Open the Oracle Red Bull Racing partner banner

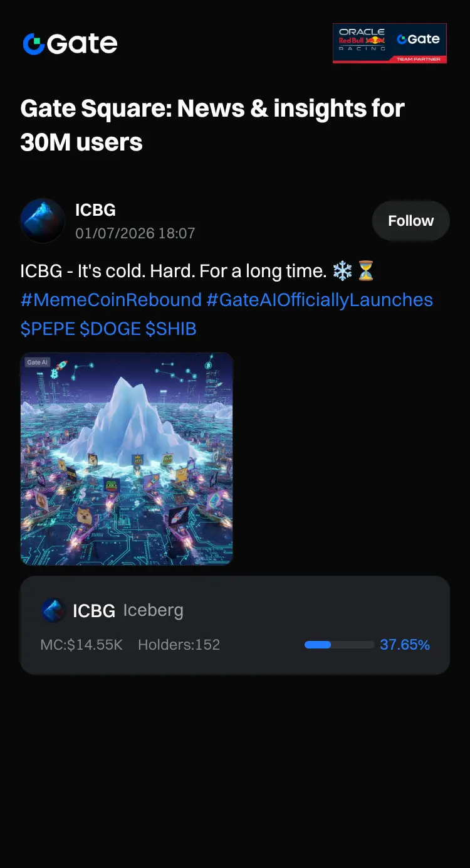(x=390, y=43)
